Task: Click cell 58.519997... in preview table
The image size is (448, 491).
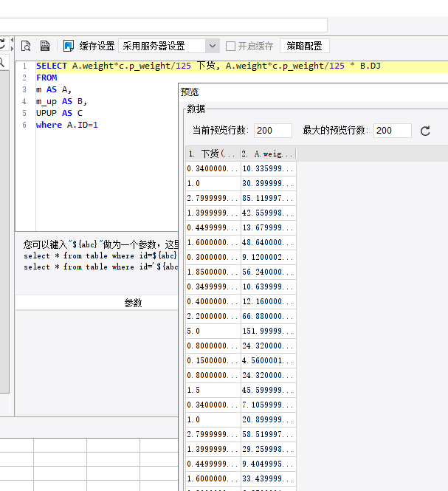Action: [269, 434]
